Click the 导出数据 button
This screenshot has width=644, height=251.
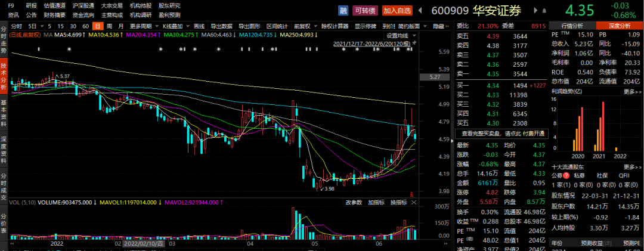[x=222, y=26]
